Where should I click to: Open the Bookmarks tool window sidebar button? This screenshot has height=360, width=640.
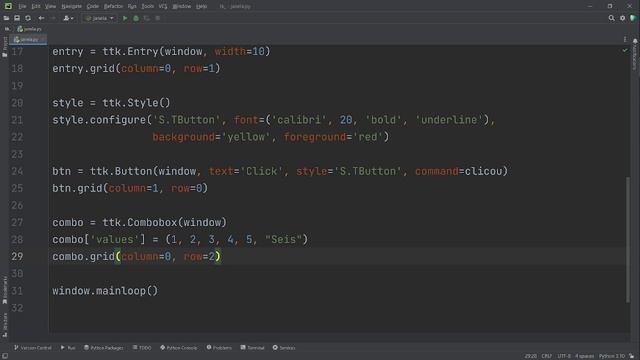tap(4, 290)
